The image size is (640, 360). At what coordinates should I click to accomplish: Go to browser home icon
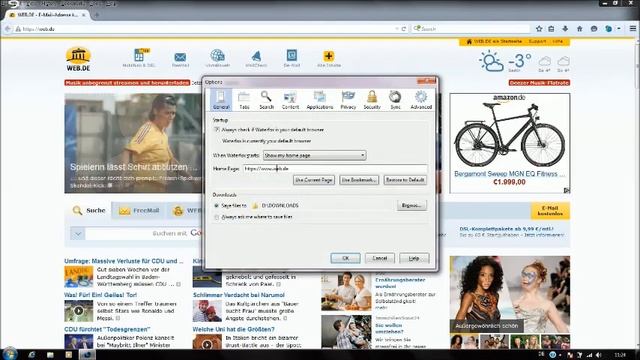pyautogui.click(x=580, y=29)
